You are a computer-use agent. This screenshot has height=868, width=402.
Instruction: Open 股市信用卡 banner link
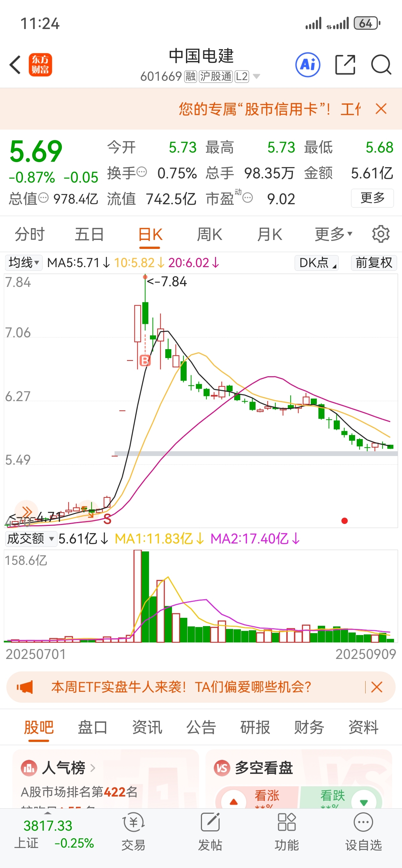click(x=270, y=109)
